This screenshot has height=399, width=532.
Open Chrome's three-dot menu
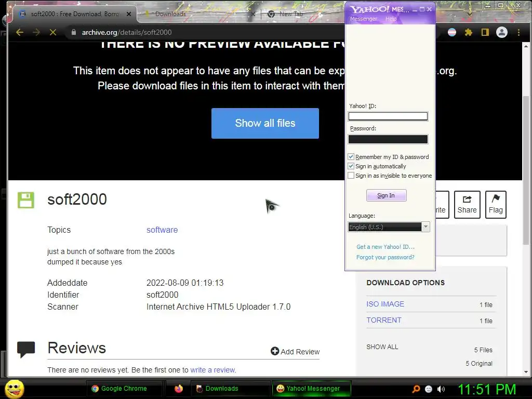(518, 32)
